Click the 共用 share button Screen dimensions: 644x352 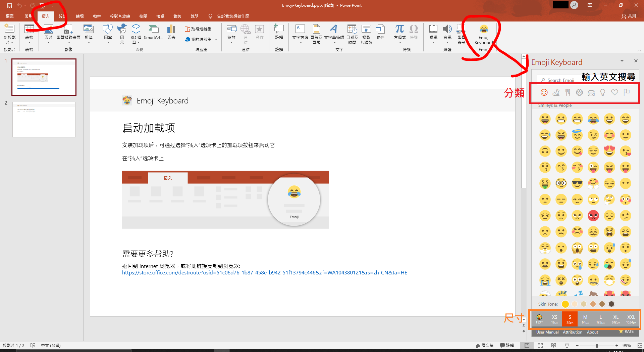pyautogui.click(x=629, y=16)
